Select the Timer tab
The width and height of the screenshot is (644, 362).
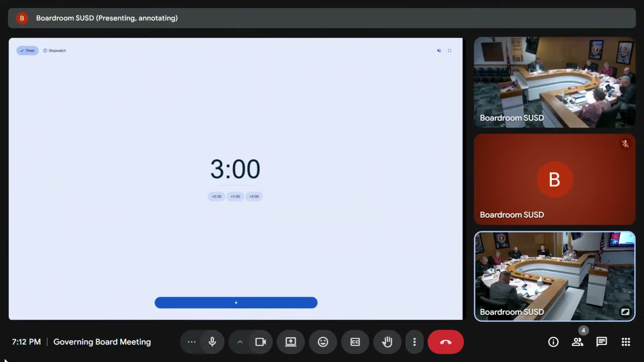(x=28, y=51)
